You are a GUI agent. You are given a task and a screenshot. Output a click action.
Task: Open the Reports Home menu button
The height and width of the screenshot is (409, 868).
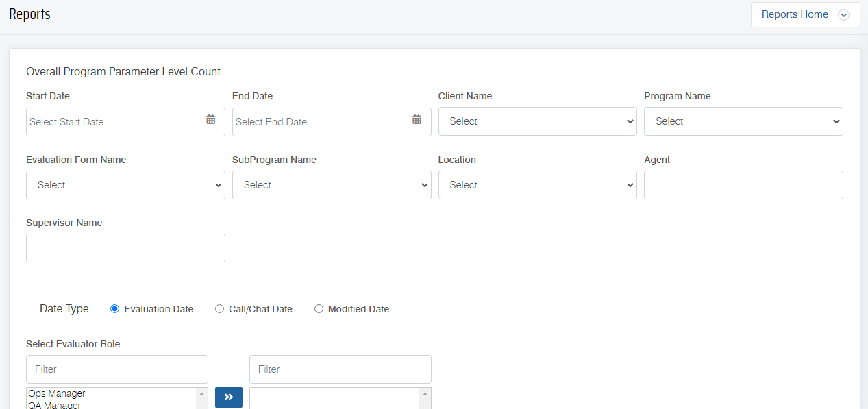click(x=806, y=14)
